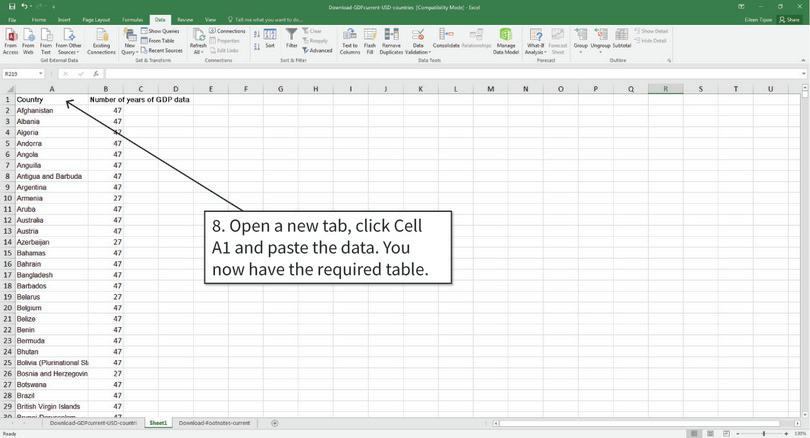Click Consolidate
The image size is (810, 438).
[x=446, y=39]
